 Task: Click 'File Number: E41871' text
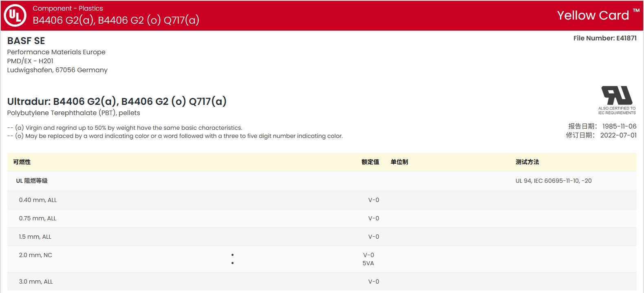(x=605, y=38)
